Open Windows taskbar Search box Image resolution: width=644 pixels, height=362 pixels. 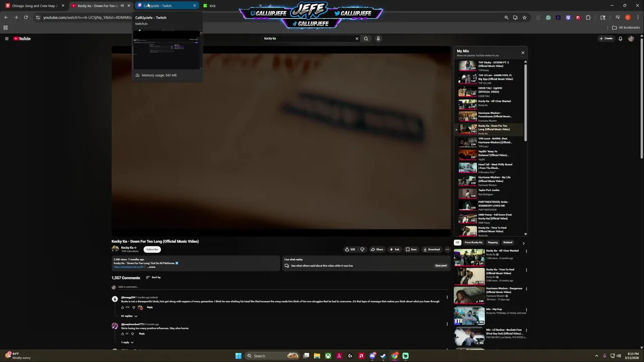click(273, 356)
